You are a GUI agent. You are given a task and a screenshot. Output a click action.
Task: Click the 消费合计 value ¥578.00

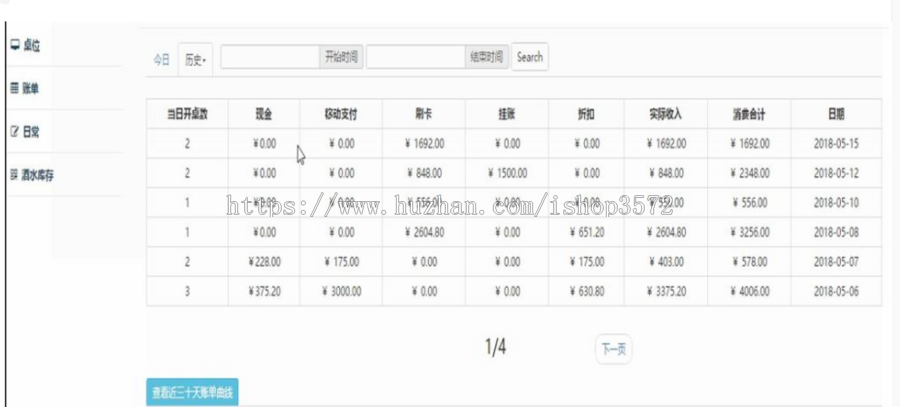point(749,262)
